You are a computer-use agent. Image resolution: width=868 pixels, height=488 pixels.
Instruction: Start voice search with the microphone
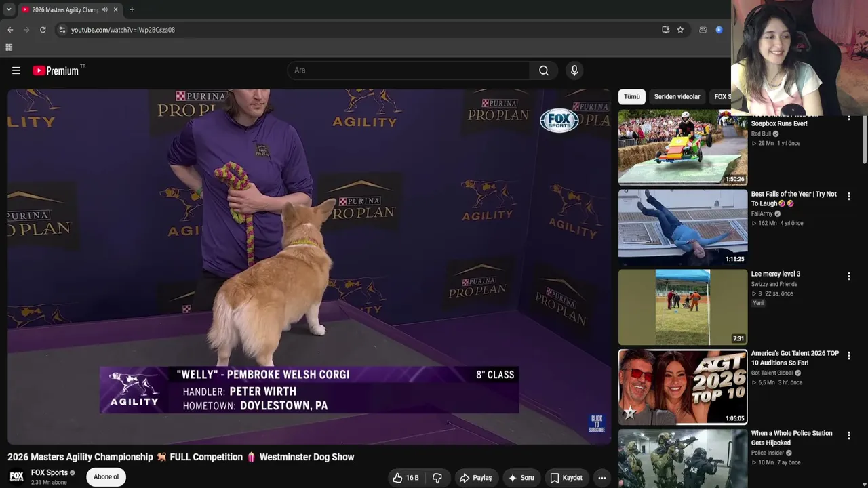pos(574,70)
